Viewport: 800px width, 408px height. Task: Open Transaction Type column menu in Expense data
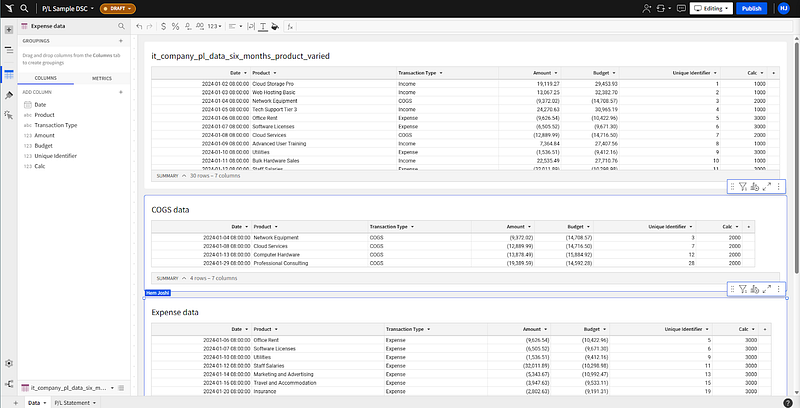429,329
